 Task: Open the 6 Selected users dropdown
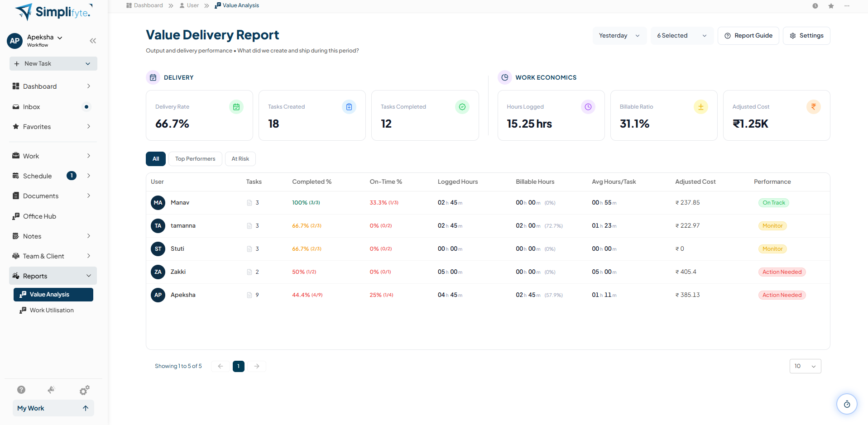click(x=682, y=36)
